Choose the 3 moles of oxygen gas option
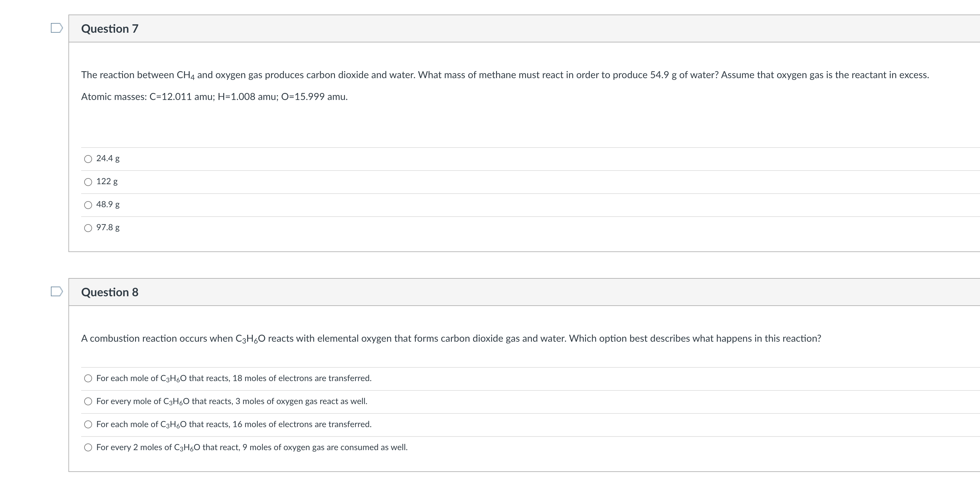 (x=88, y=401)
